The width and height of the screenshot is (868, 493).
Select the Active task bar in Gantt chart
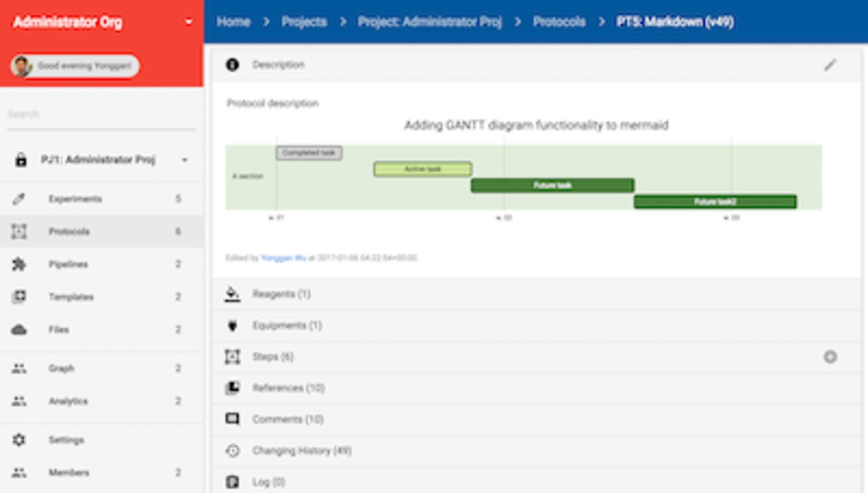tap(422, 169)
